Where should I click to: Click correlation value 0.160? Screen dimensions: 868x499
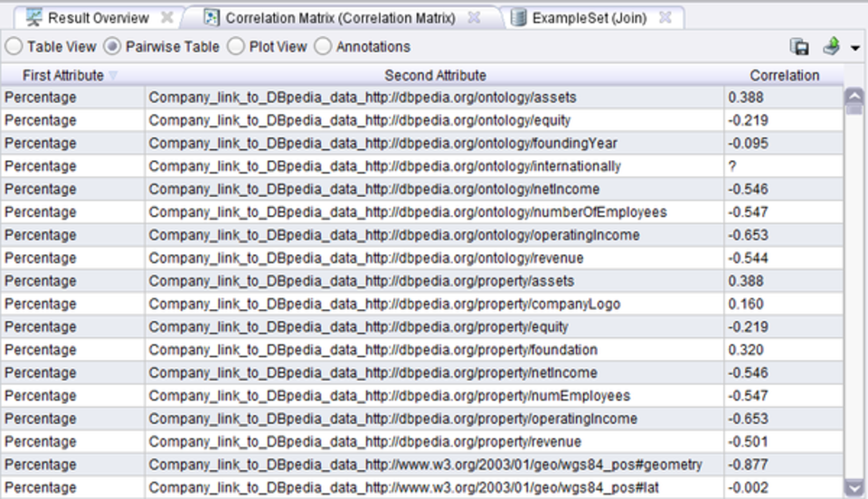pos(746,305)
